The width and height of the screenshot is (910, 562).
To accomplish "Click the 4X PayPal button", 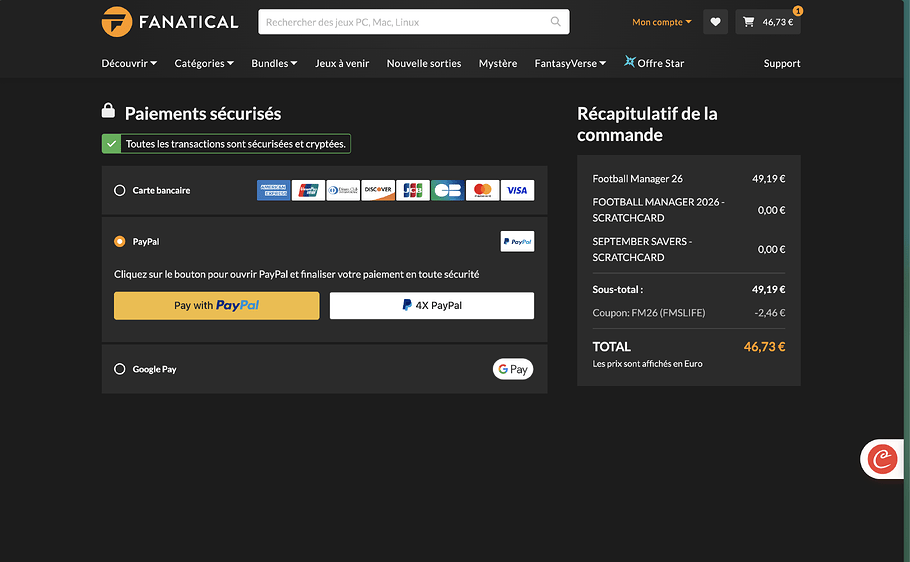I will pos(432,305).
